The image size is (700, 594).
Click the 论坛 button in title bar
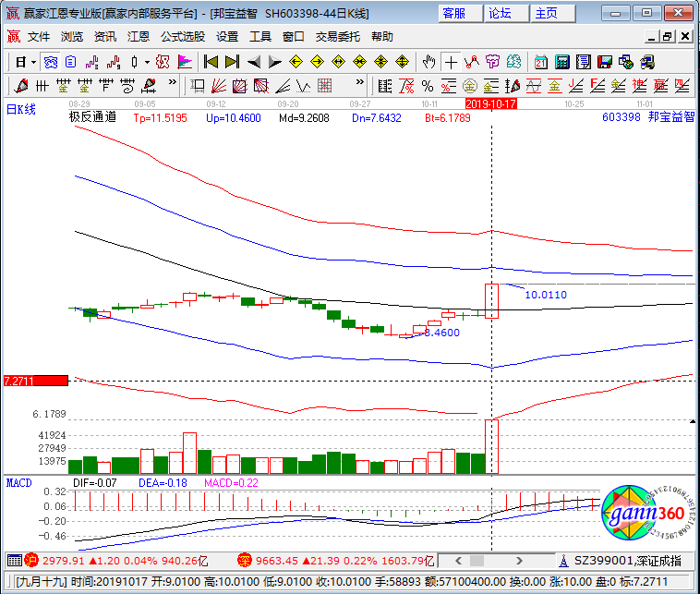click(507, 14)
